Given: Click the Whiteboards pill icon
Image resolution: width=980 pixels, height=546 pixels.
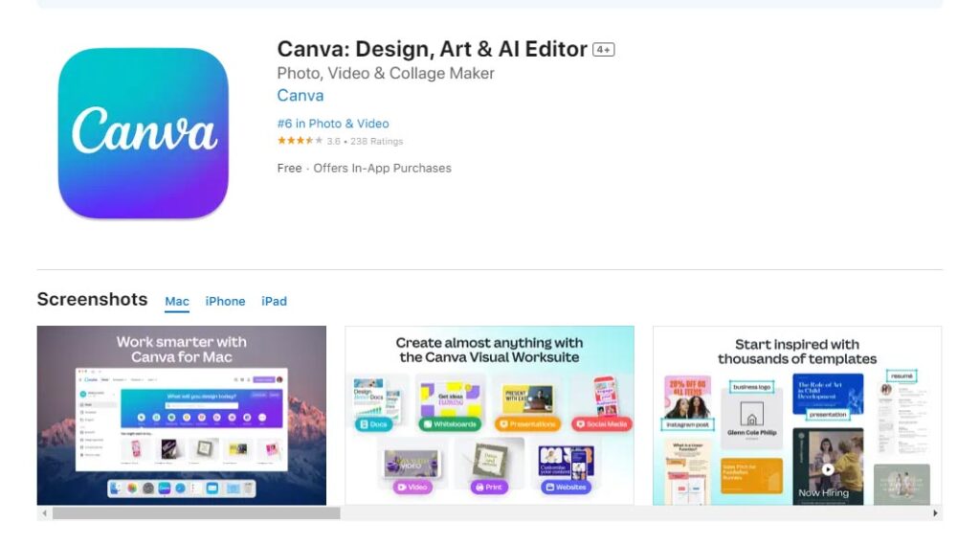Looking at the screenshot, I should 450,424.
